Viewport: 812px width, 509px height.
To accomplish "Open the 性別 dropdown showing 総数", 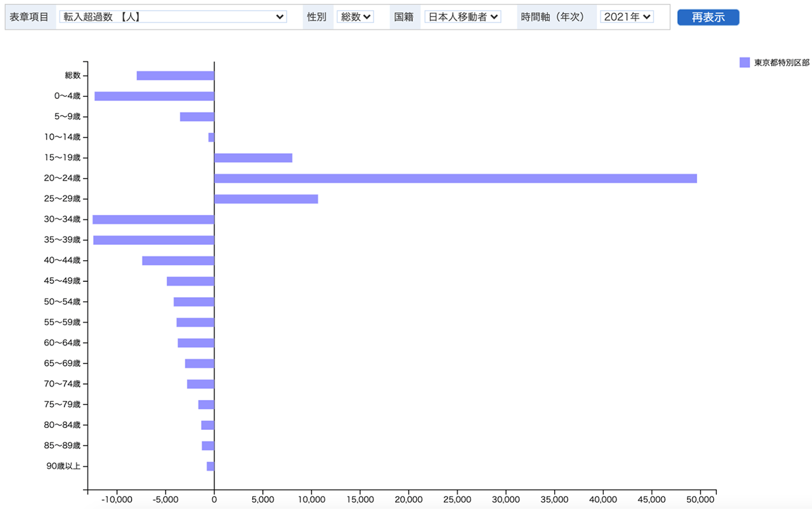I will coord(355,17).
